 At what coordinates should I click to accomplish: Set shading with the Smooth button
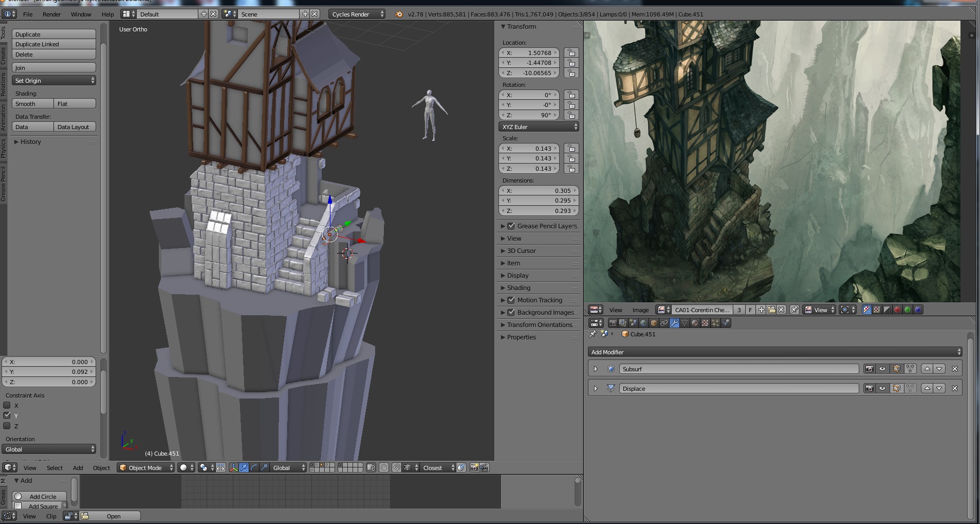[32, 104]
